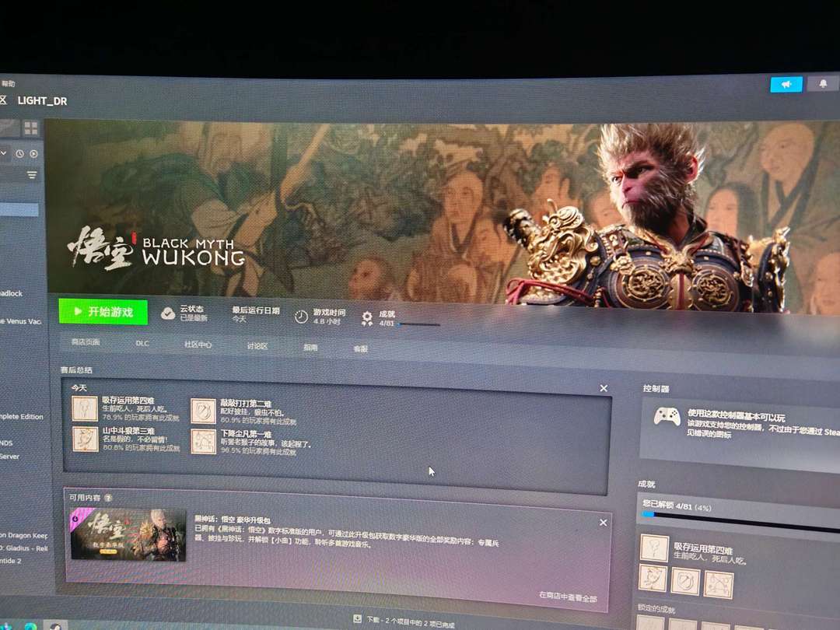Image resolution: width=840 pixels, height=630 pixels.
Task: Open the DLC tab
Action: coord(142,344)
